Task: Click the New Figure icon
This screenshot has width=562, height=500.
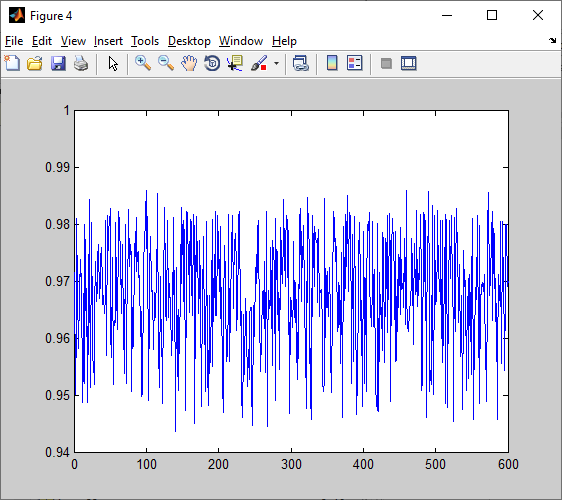Action: 13,63
